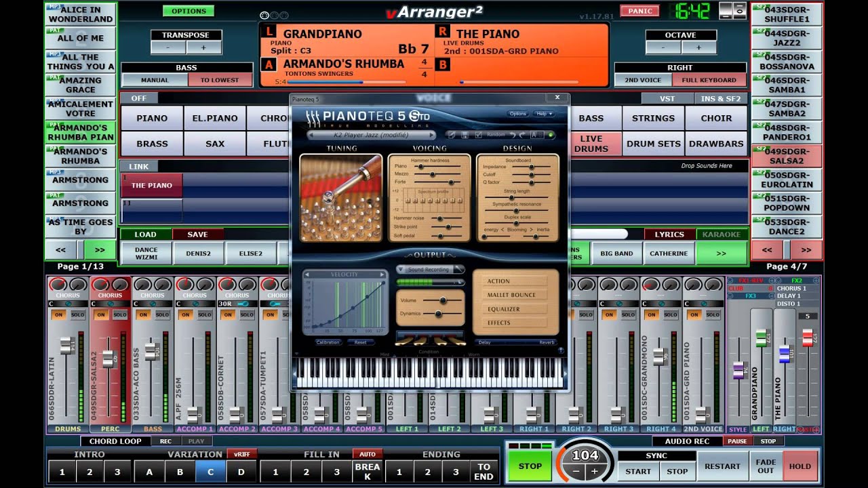Decrease tempo with the minus button

point(576,471)
